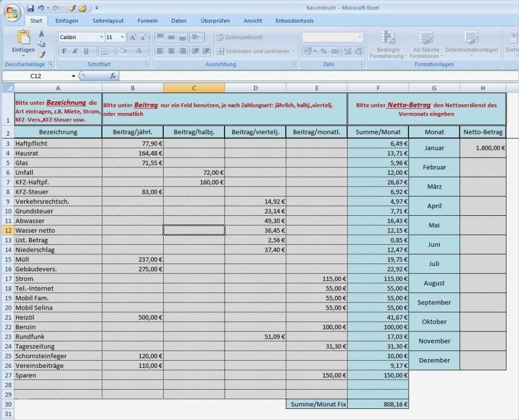Apply bold formatting with the F icon
The height and width of the screenshot is (420, 519).
64,50
